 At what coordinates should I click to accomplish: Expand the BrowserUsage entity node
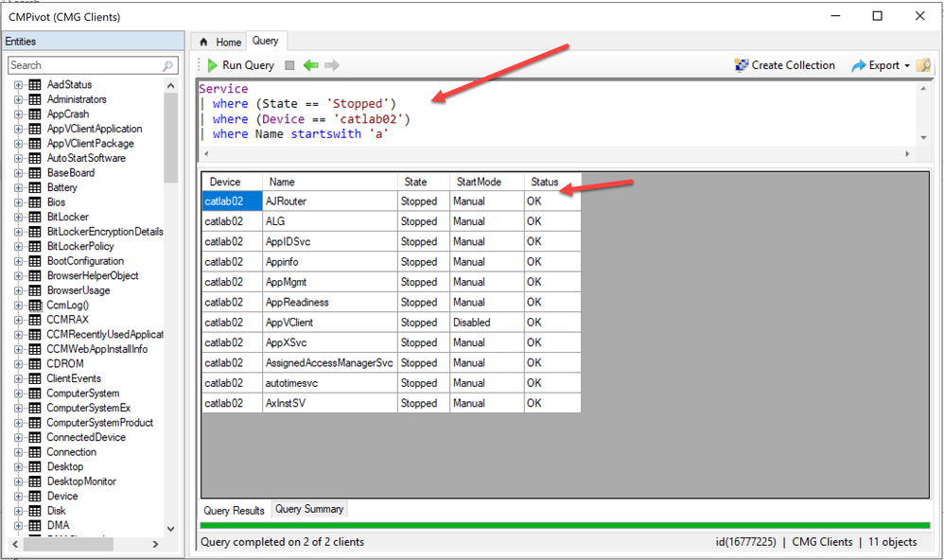(x=18, y=290)
